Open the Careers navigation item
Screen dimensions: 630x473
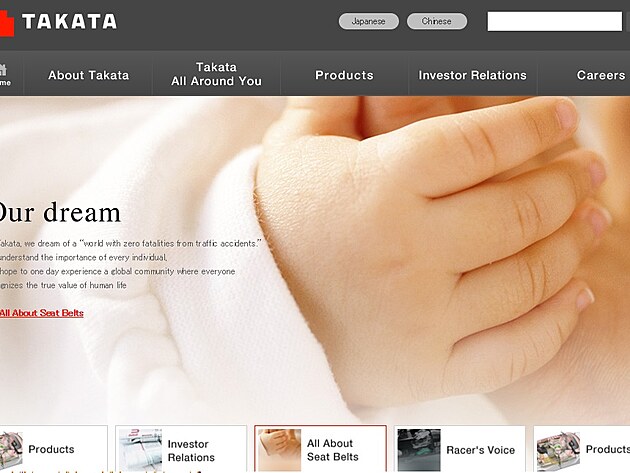600,75
